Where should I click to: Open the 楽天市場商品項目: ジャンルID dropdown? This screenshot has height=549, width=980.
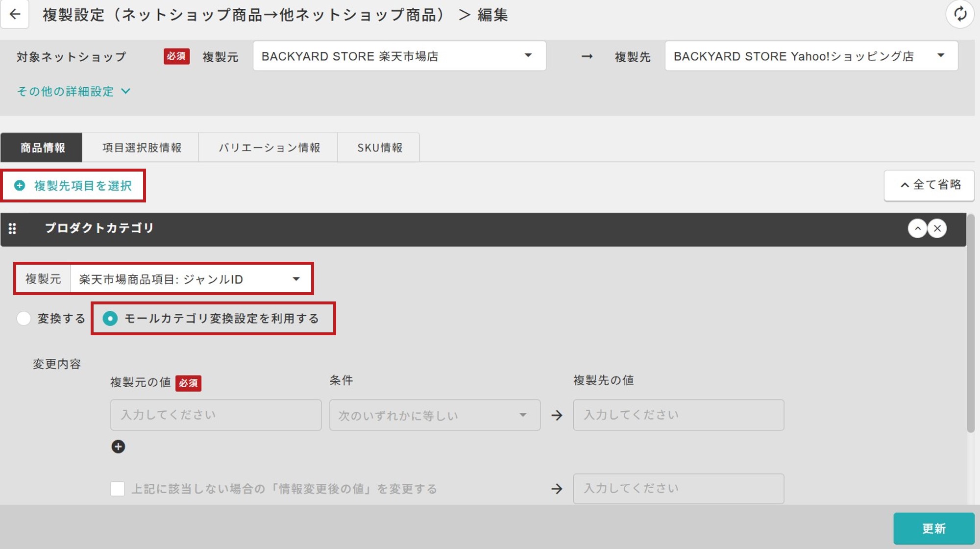(x=191, y=279)
